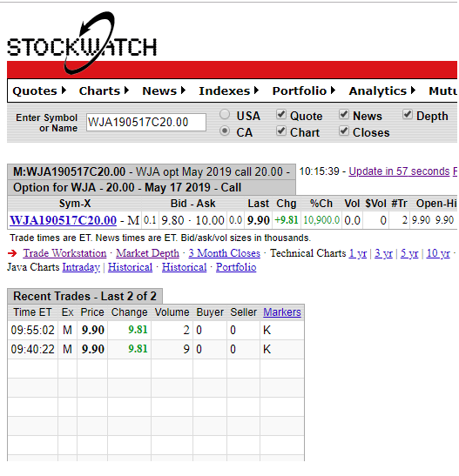Open 5 yr technical chart
The width and height of the screenshot is (459, 476).
(x=409, y=253)
